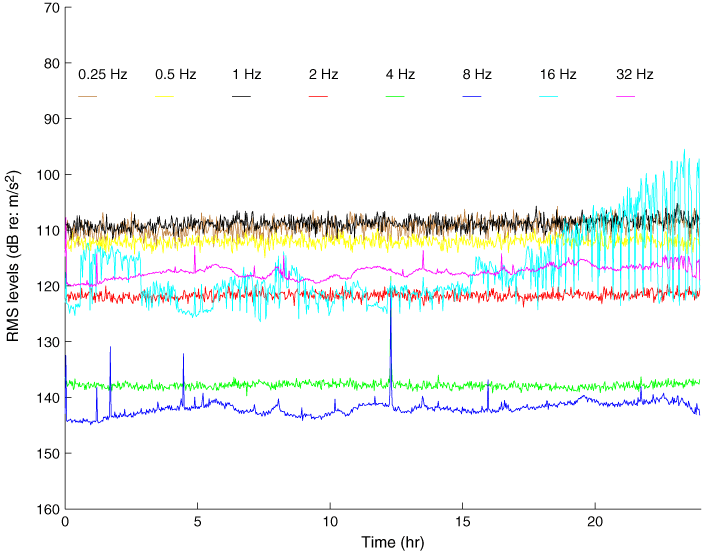Image resolution: width=702 pixels, height=552 pixels.
Task: Click the y-axis tick label 150
Action: [48, 454]
